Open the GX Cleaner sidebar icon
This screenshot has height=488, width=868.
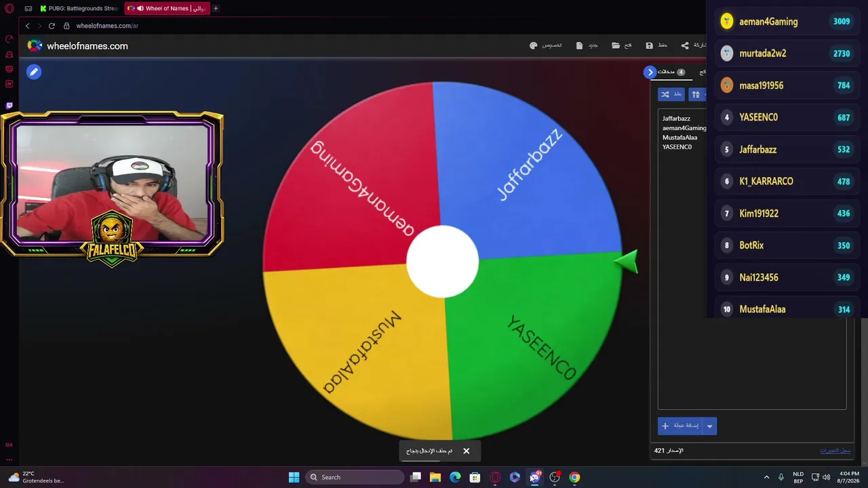(x=9, y=54)
